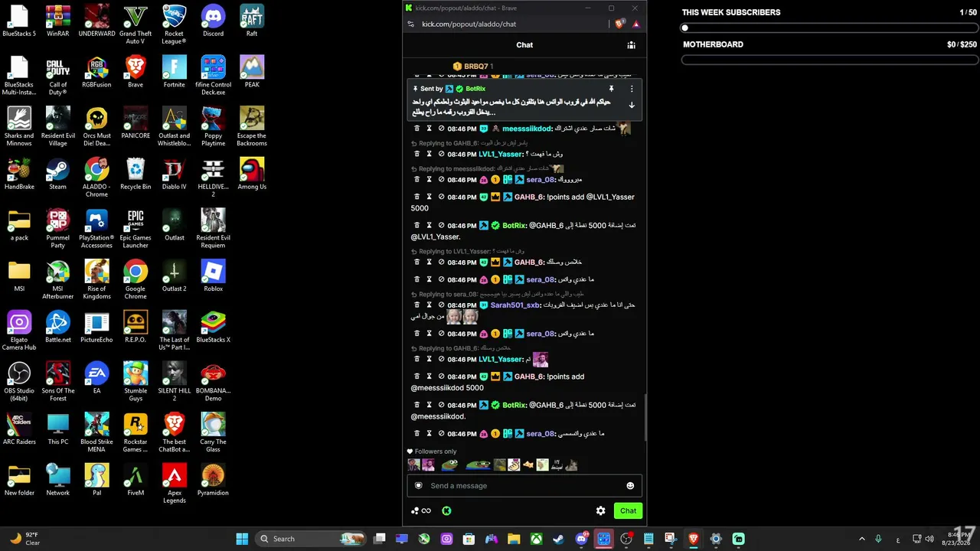Click the Sarah501_sxb username

coord(515,305)
